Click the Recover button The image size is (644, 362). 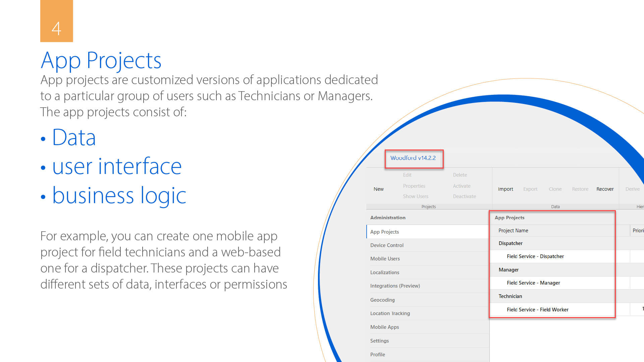(605, 189)
